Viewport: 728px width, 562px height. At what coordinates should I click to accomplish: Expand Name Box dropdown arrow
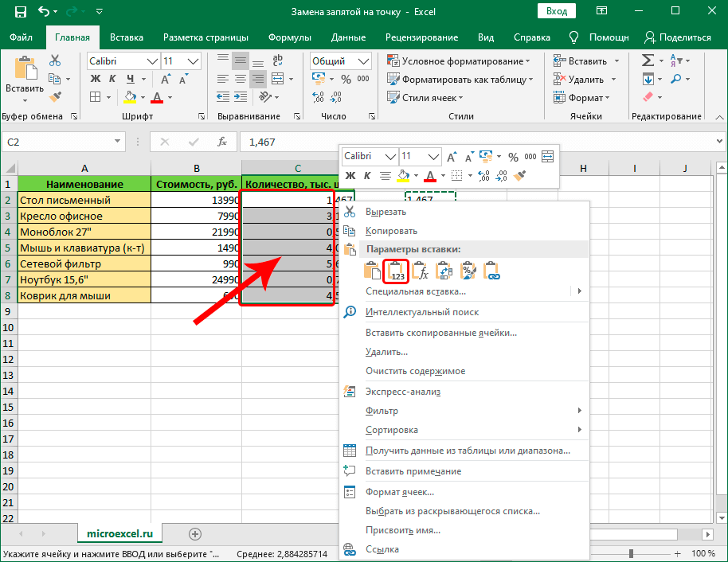(117, 141)
